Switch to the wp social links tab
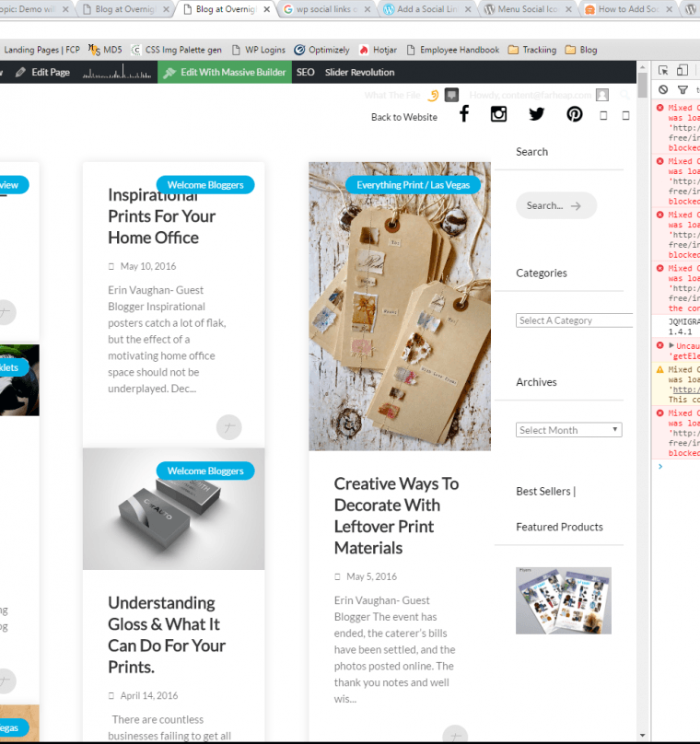 pyautogui.click(x=327, y=10)
